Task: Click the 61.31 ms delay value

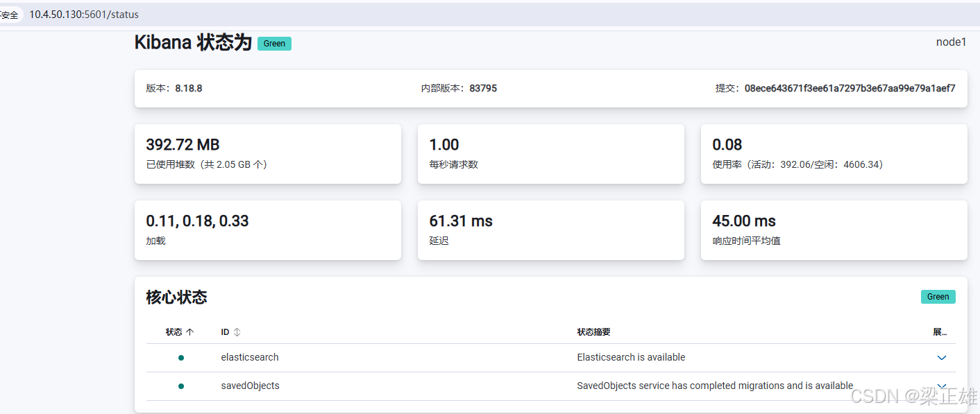Action: (461, 221)
